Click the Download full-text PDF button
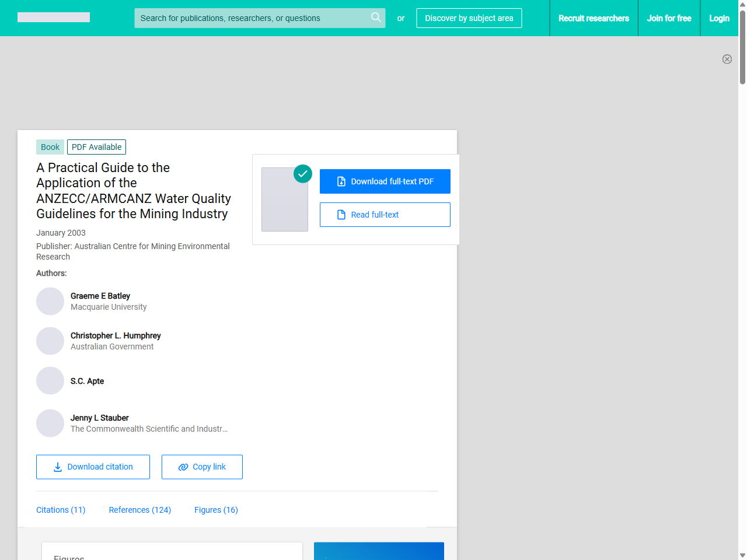This screenshot has width=747, height=560. (385, 181)
